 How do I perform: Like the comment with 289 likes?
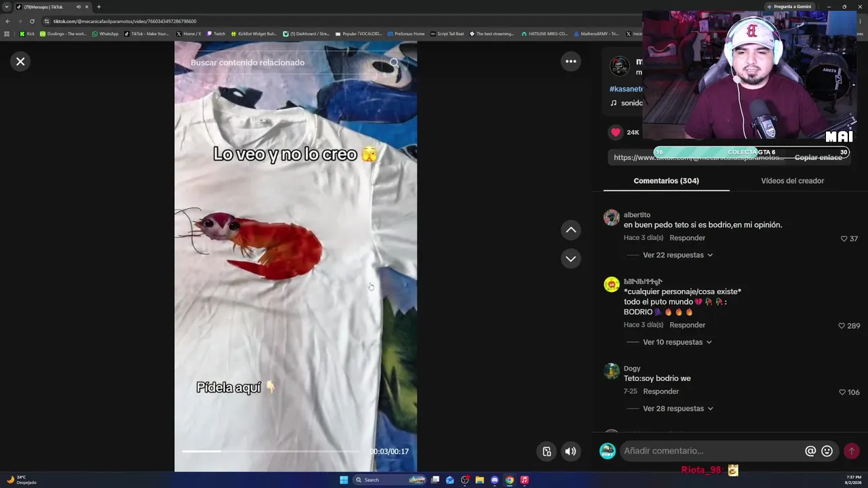(843, 326)
